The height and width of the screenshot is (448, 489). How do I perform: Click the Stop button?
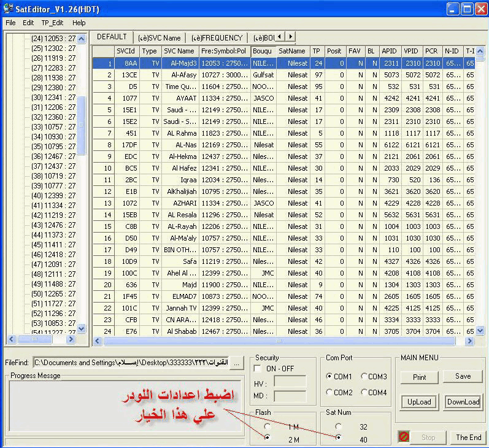point(428,438)
